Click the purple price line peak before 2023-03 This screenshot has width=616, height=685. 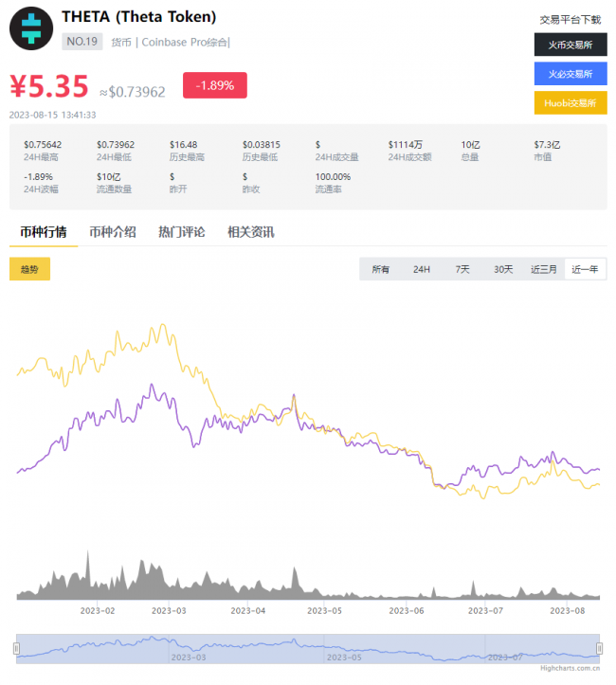152,386
